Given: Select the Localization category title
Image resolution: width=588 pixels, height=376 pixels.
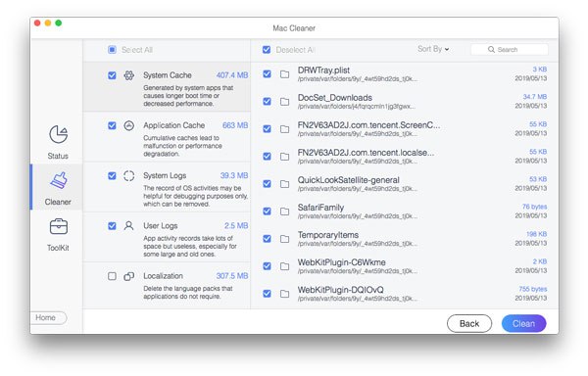Looking at the screenshot, I should click(x=163, y=276).
